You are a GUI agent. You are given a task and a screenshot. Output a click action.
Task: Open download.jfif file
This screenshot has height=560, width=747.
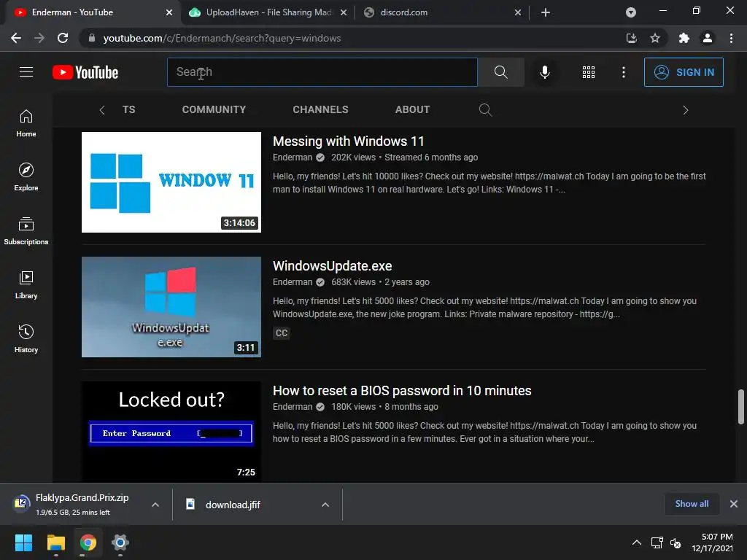point(233,505)
